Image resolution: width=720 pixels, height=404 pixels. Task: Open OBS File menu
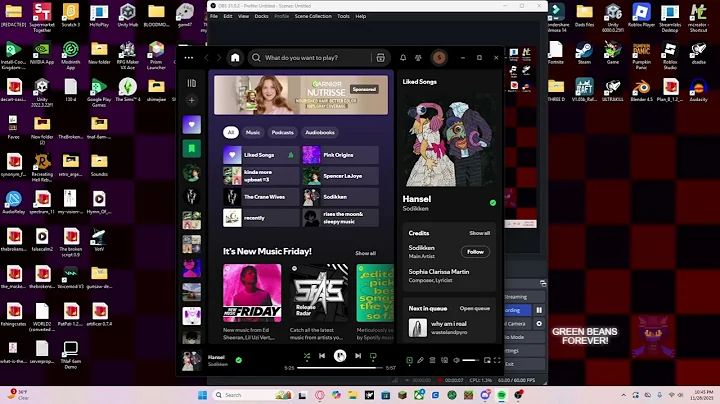click(x=214, y=16)
